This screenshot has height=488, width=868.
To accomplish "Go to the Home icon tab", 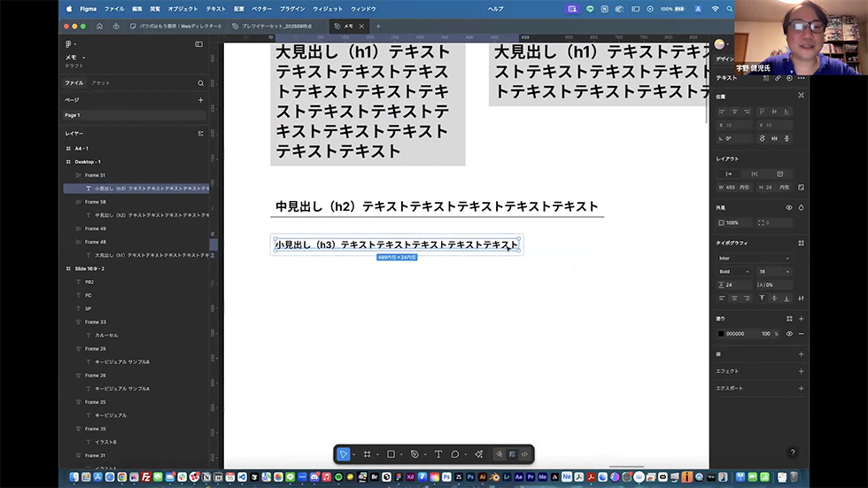I will (x=99, y=26).
